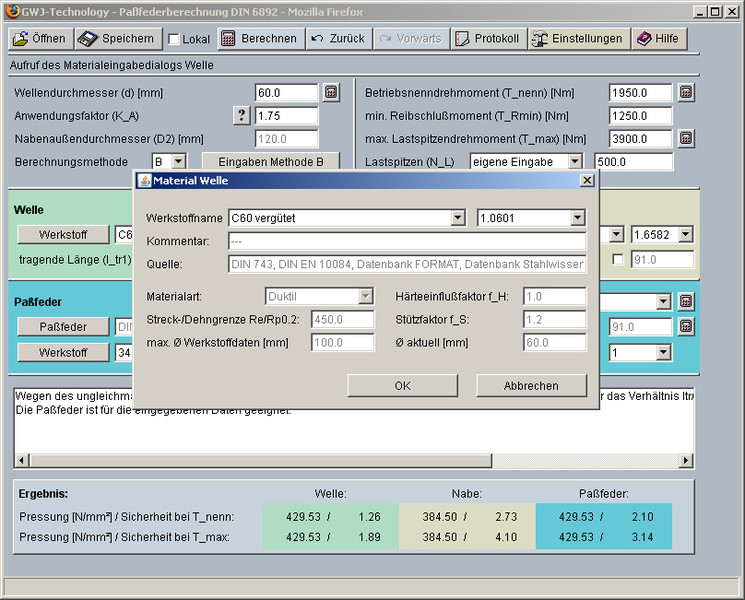Viewport: 745px width, 600px height.
Task: Cancel the dialog with Abbrechen
Action: tap(531, 385)
